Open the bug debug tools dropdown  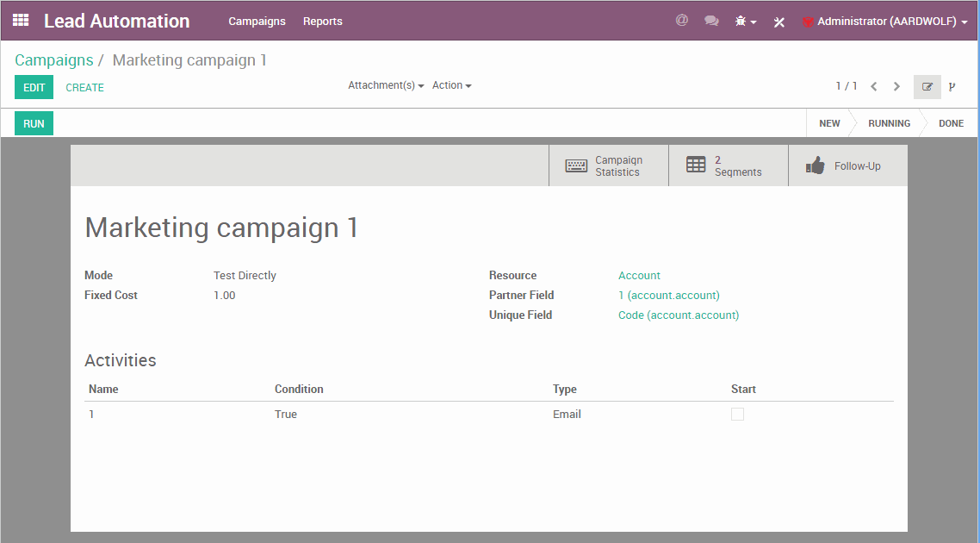pyautogui.click(x=745, y=22)
